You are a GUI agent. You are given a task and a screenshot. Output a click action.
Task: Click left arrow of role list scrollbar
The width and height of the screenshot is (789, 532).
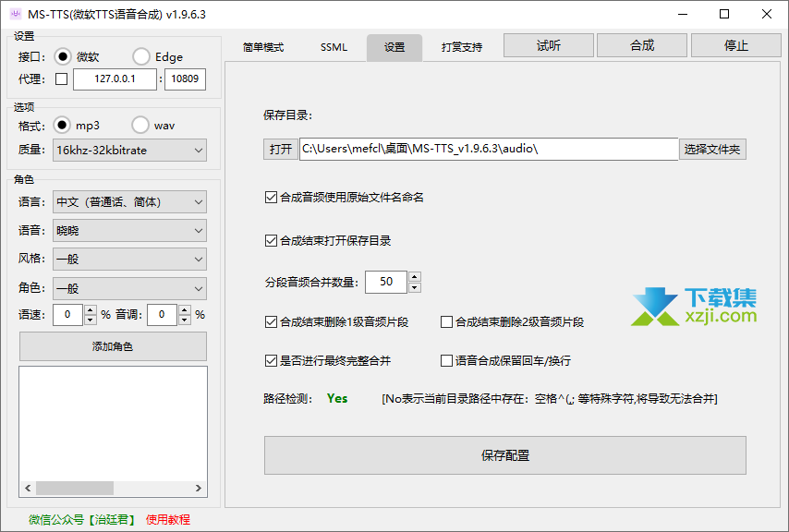28,488
